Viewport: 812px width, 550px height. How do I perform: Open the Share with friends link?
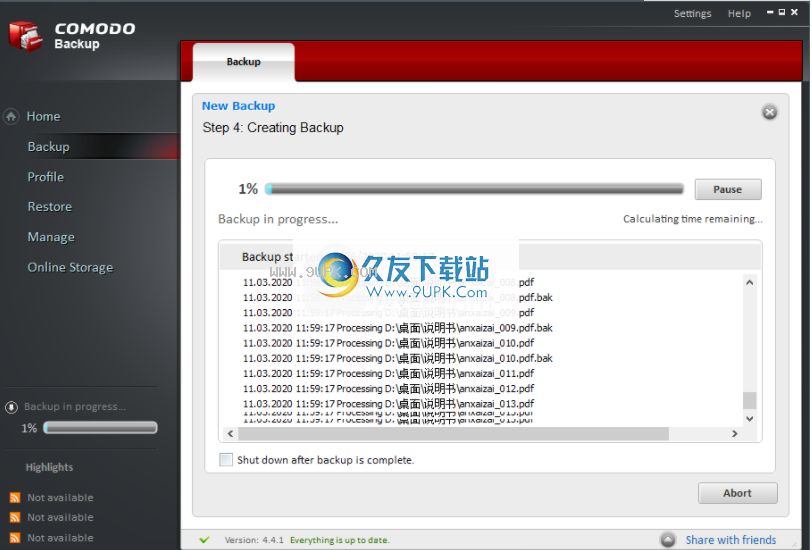click(731, 540)
